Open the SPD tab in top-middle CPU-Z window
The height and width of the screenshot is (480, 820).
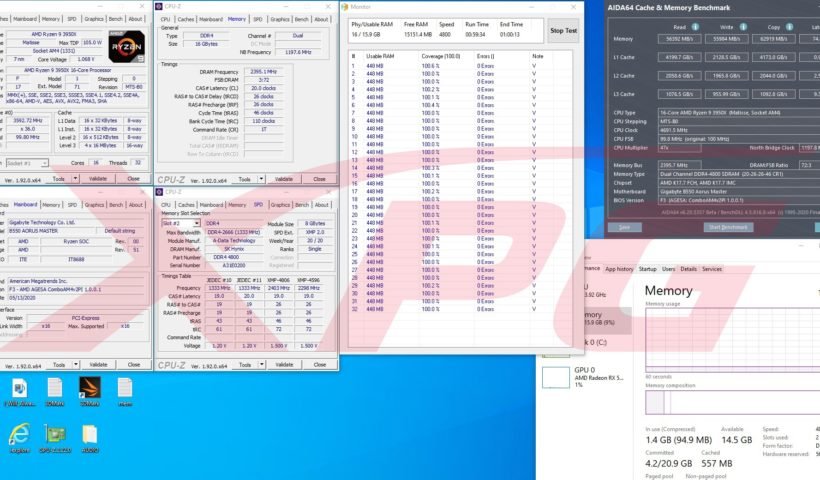coord(258,19)
